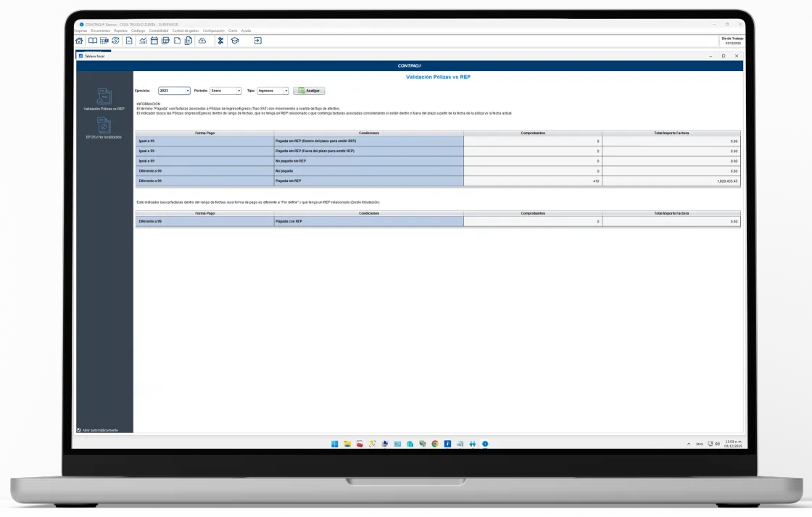Click the blank page toolbar icon
This screenshot has height=517, width=812.
point(177,41)
